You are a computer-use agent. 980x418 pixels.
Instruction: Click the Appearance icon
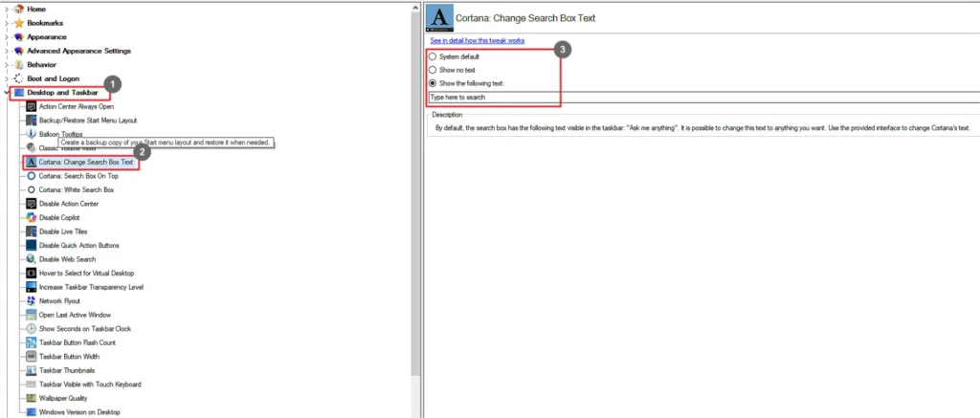pos(19,37)
